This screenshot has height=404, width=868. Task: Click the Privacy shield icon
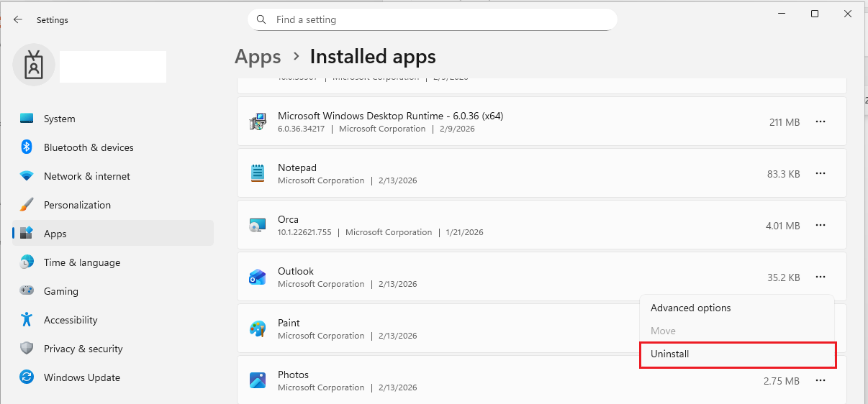tap(27, 349)
